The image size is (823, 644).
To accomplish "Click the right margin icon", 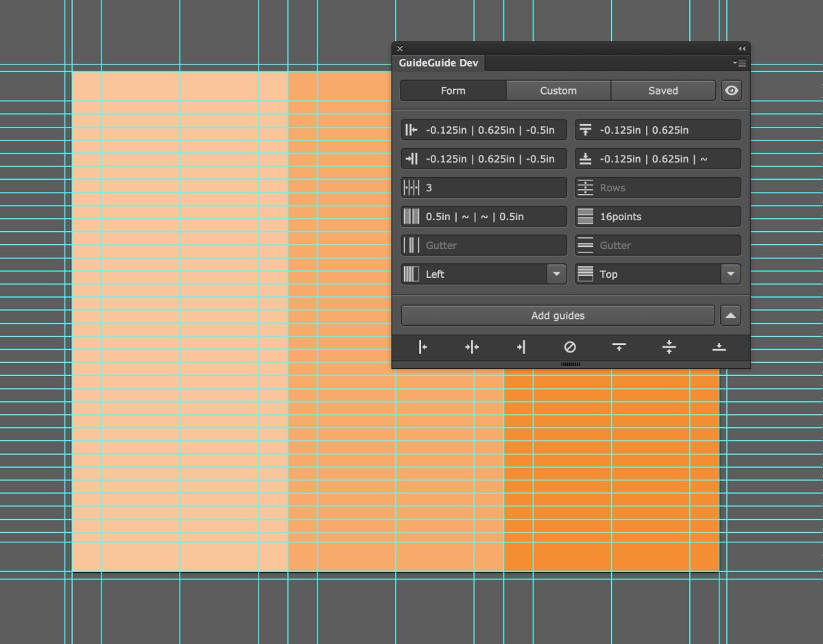I will [411, 158].
